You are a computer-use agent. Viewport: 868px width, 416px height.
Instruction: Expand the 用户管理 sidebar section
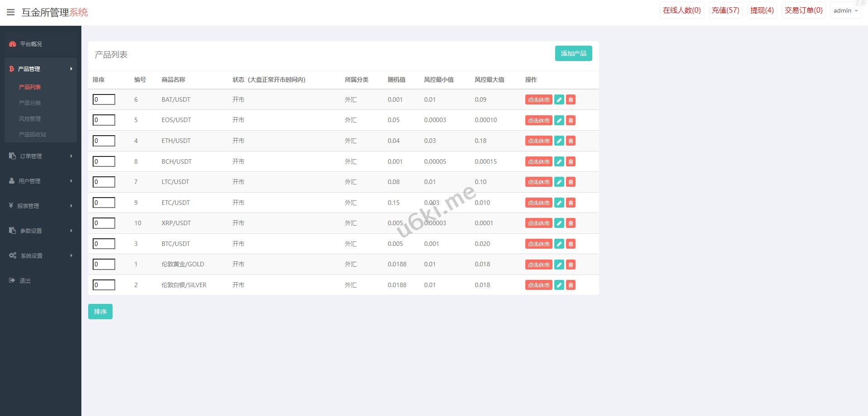coord(41,181)
